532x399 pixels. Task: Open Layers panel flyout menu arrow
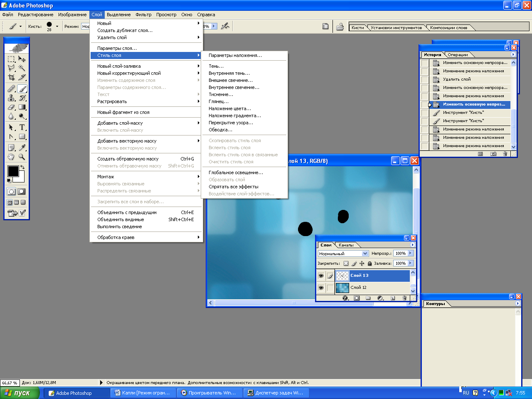(412, 245)
